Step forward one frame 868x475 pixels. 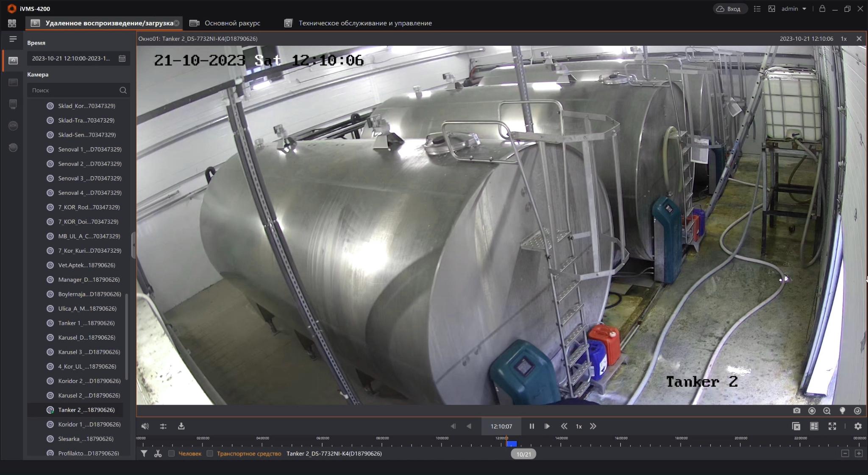[x=547, y=426]
